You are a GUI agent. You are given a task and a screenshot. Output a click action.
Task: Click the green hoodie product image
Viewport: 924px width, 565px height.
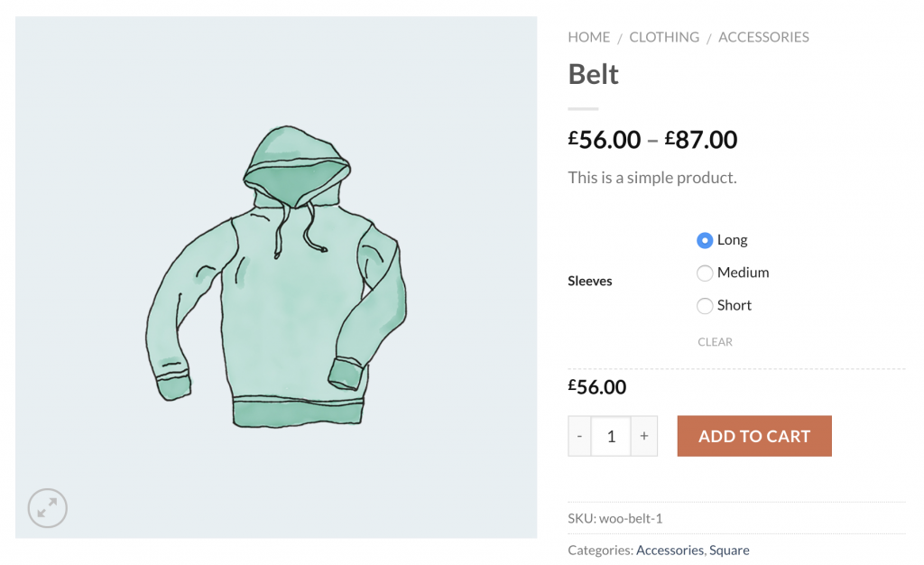tap(276, 277)
